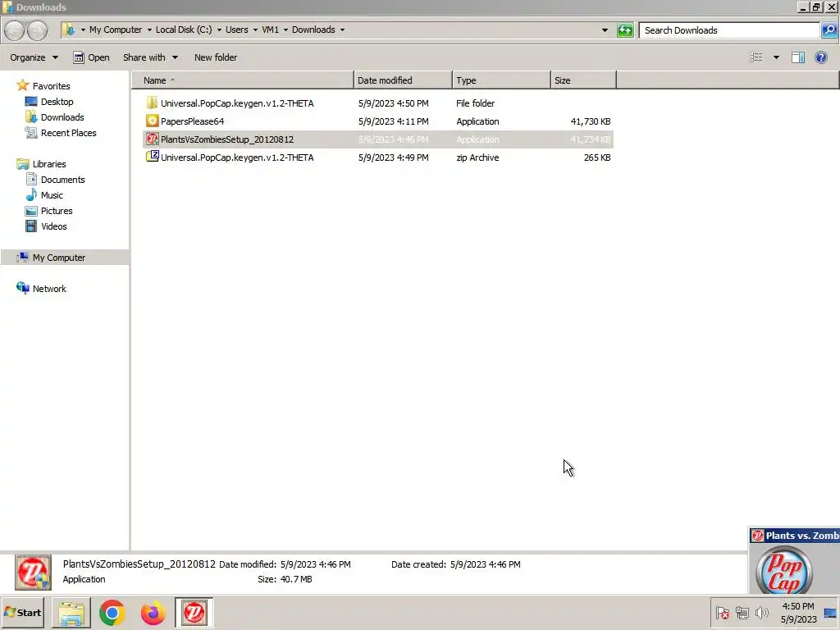This screenshot has height=630, width=840.
Task: Expand the address bar history dropdown
Action: tap(605, 30)
